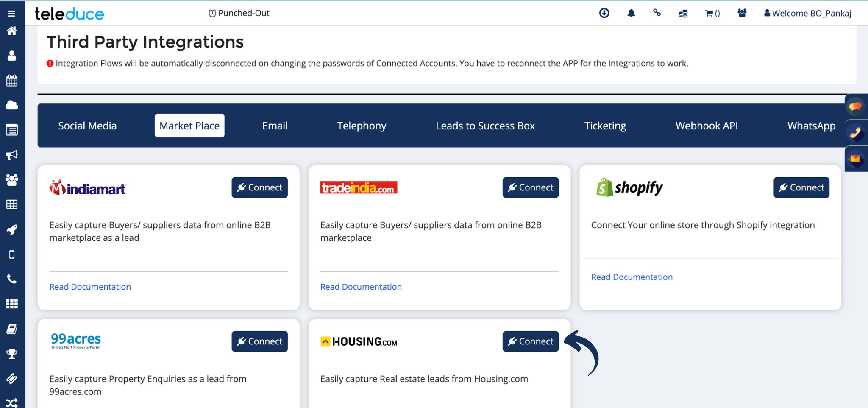
Task: Open the Leads to Success Box tab
Action: (x=485, y=126)
